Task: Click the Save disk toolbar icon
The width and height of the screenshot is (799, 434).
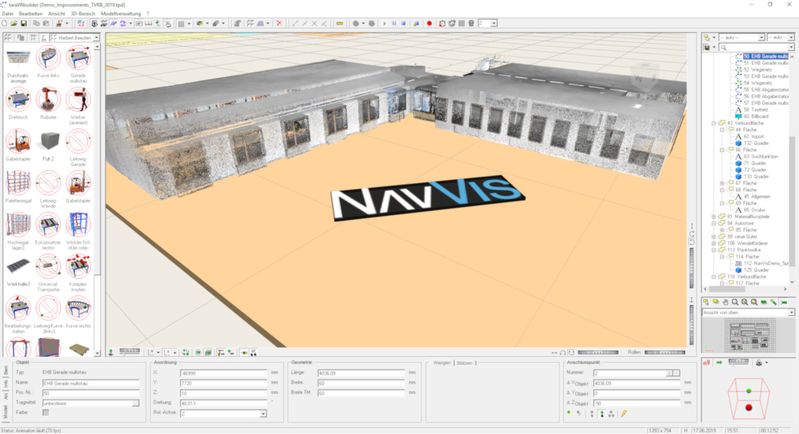Action: (x=23, y=23)
